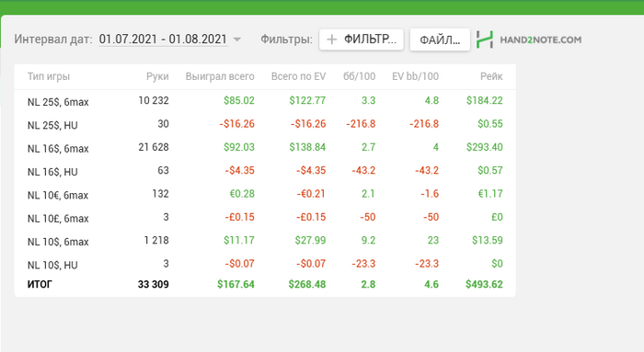644x352 pixels.
Task: Select the NL 16$, HU row
Action: click(x=265, y=171)
